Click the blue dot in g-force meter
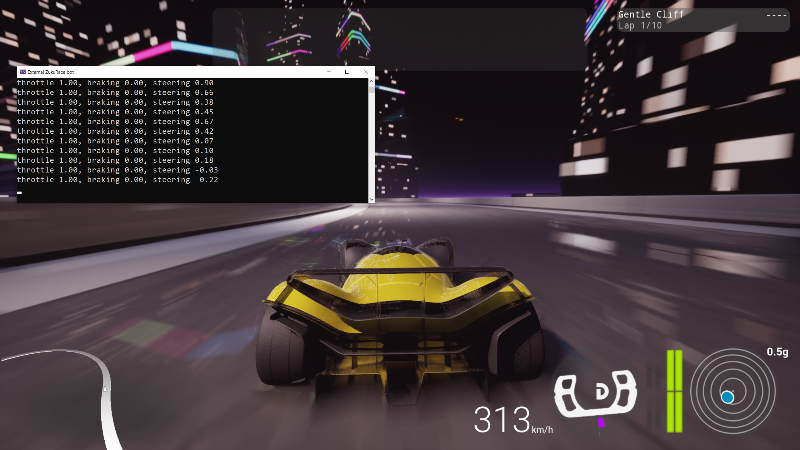800x450 pixels. click(728, 397)
